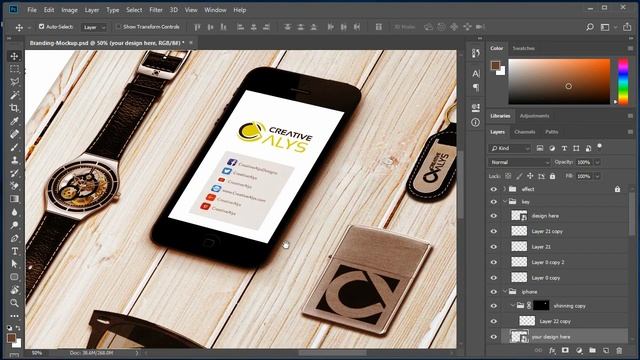Create new adjustment layer icon

[x=579, y=350]
